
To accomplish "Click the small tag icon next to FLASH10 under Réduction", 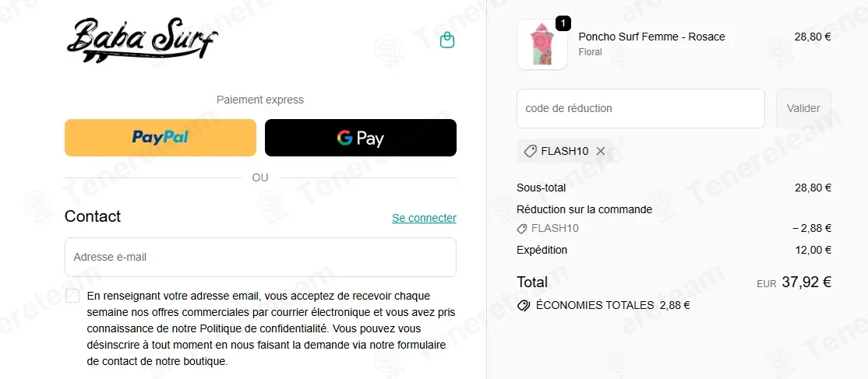I will (521, 229).
